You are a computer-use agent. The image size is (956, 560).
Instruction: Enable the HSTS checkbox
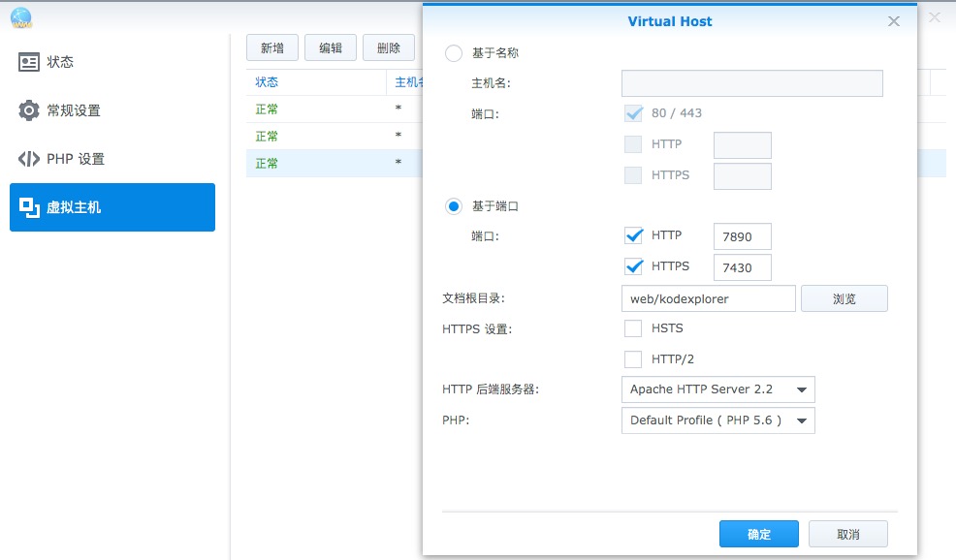pyautogui.click(x=633, y=328)
